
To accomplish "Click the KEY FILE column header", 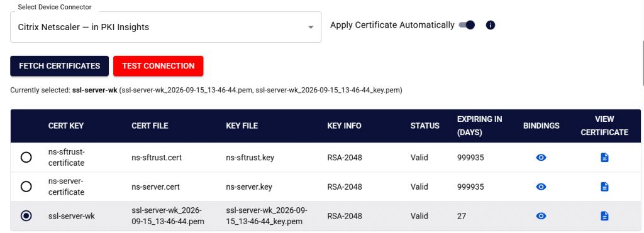I will 242,126.
